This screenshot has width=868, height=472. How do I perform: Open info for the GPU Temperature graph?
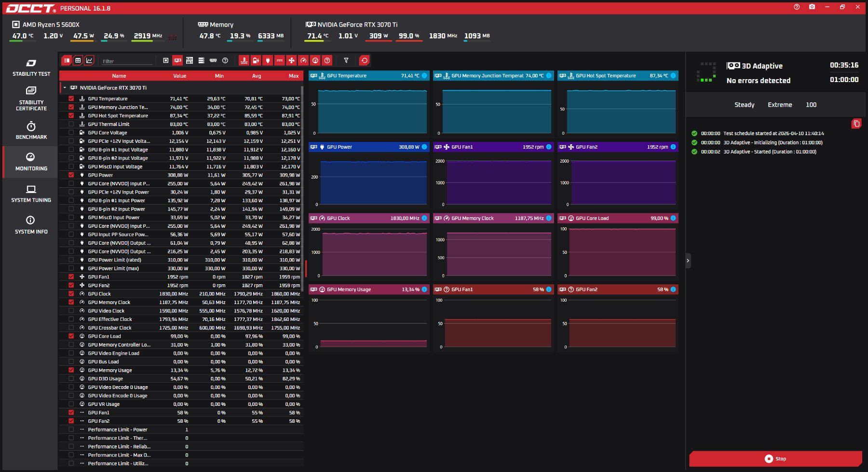click(x=424, y=76)
